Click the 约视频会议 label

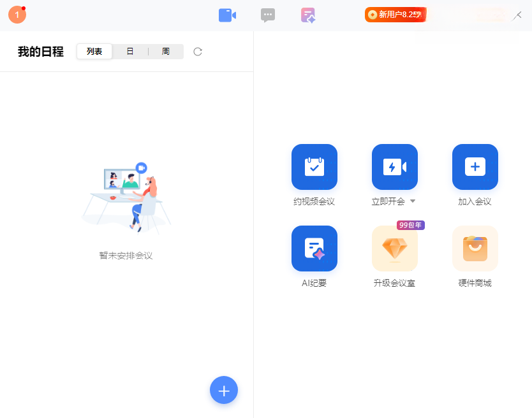point(314,202)
